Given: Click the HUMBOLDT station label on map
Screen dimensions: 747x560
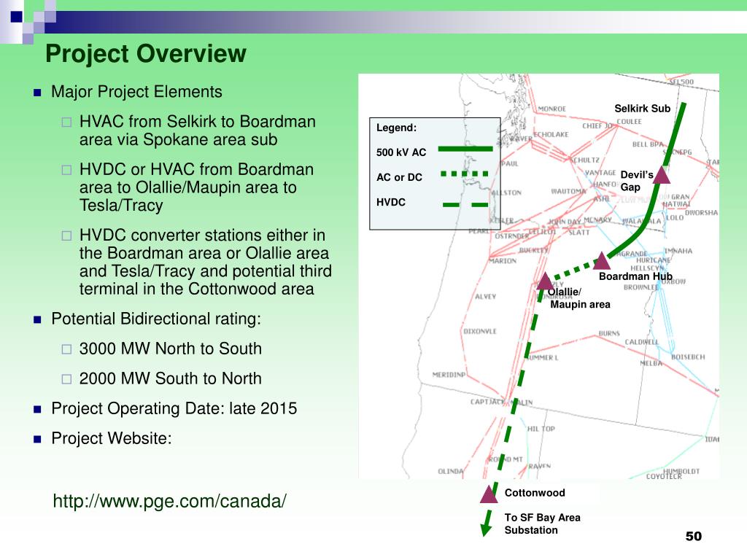Looking at the screenshot, I should pyautogui.click(x=681, y=471).
